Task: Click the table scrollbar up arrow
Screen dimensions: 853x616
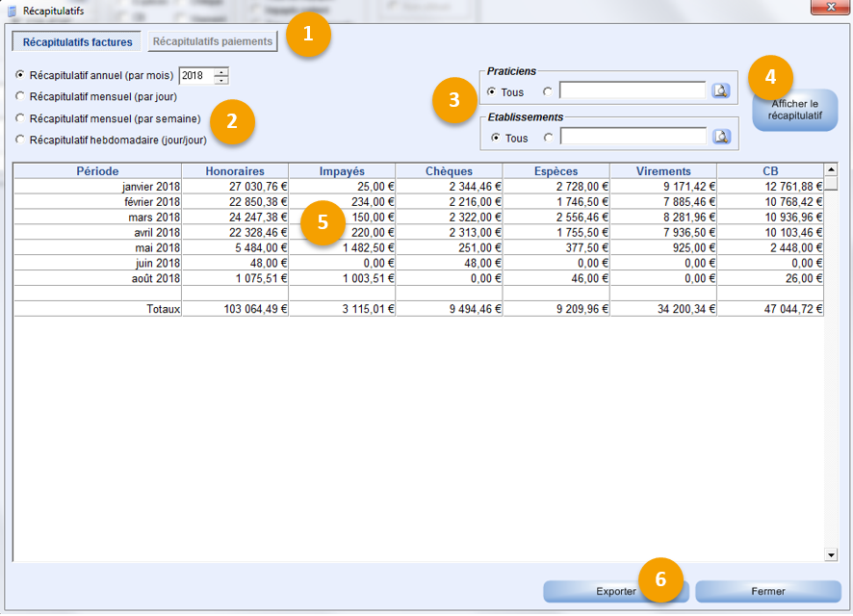Action: tap(831, 169)
